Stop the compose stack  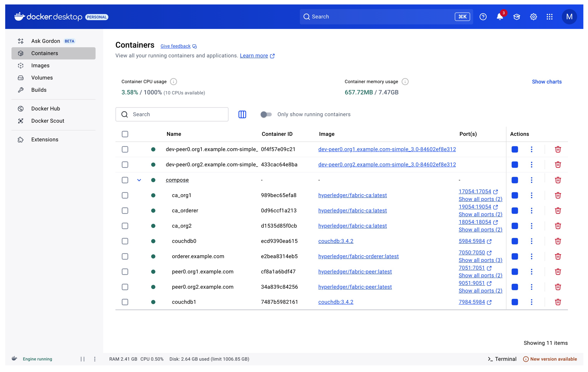515,180
